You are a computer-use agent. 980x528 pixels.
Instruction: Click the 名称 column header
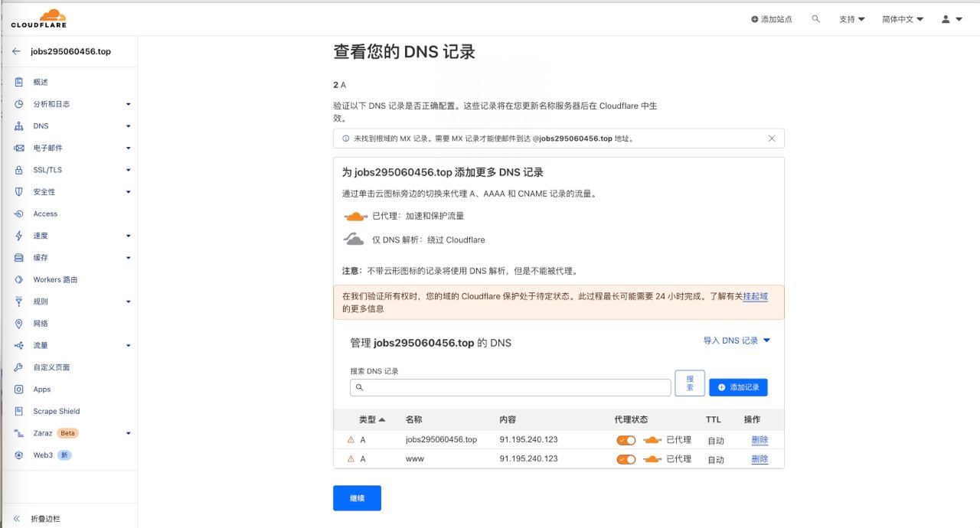(x=414, y=419)
